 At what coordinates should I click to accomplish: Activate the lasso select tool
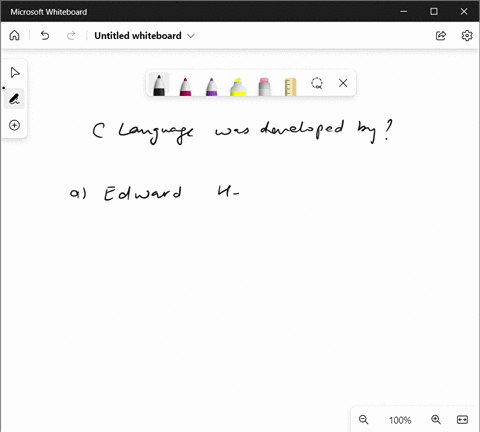tap(317, 83)
